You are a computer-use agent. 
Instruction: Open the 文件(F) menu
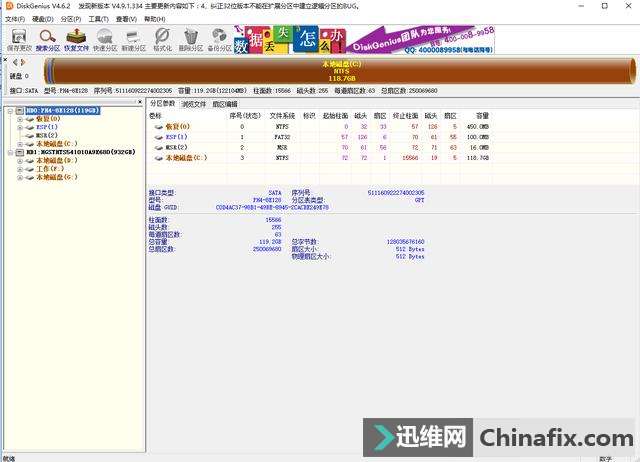(15, 19)
